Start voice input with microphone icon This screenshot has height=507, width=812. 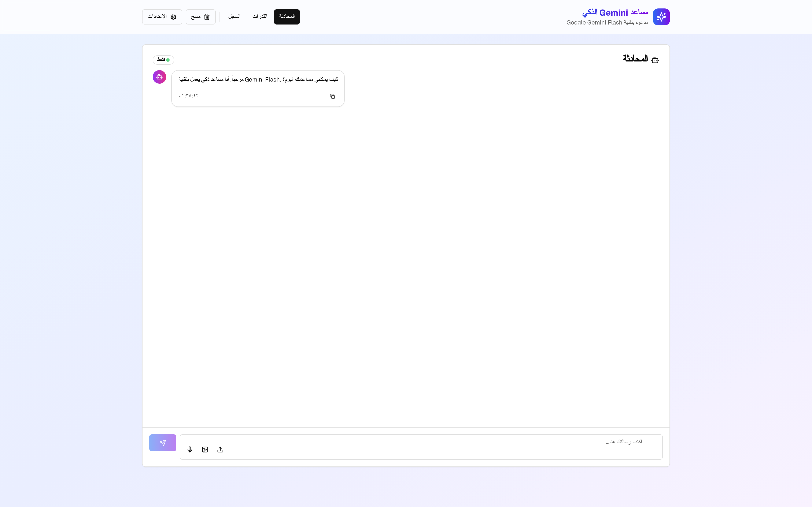pyautogui.click(x=190, y=450)
